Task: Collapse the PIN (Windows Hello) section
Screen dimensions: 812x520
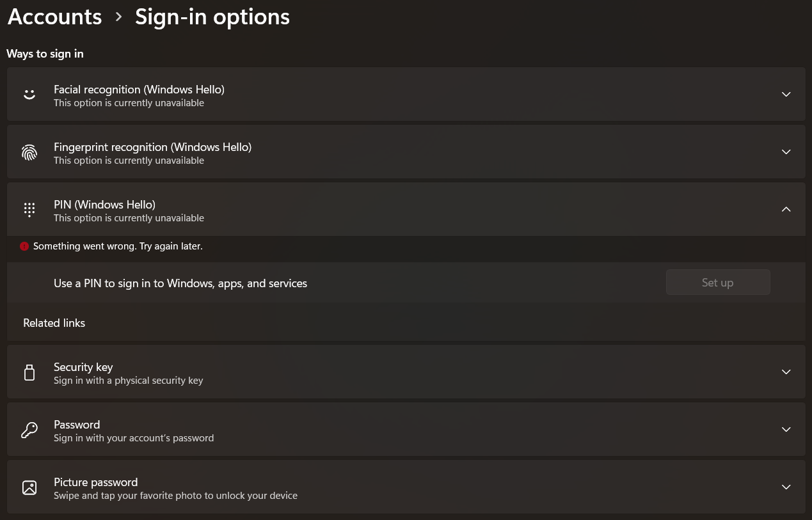Action: click(786, 209)
